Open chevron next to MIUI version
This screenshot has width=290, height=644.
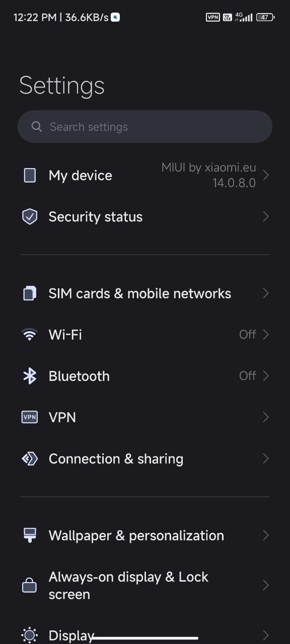pyautogui.click(x=266, y=175)
